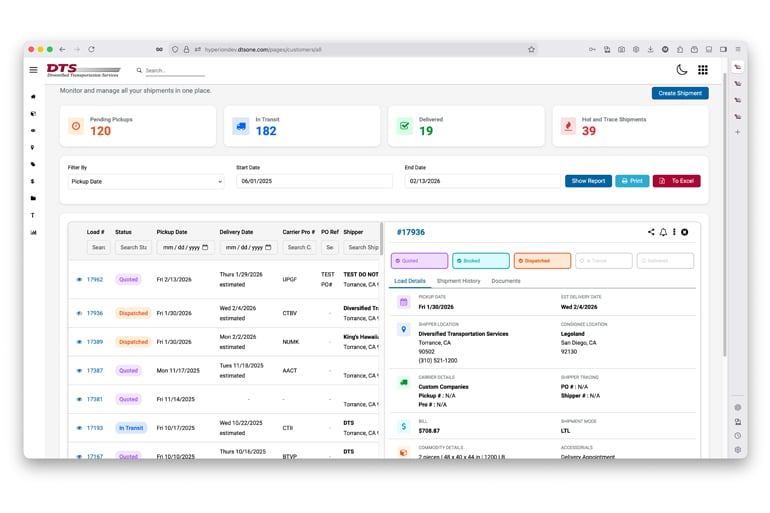Open the hamburger navigation menu

tap(33, 70)
